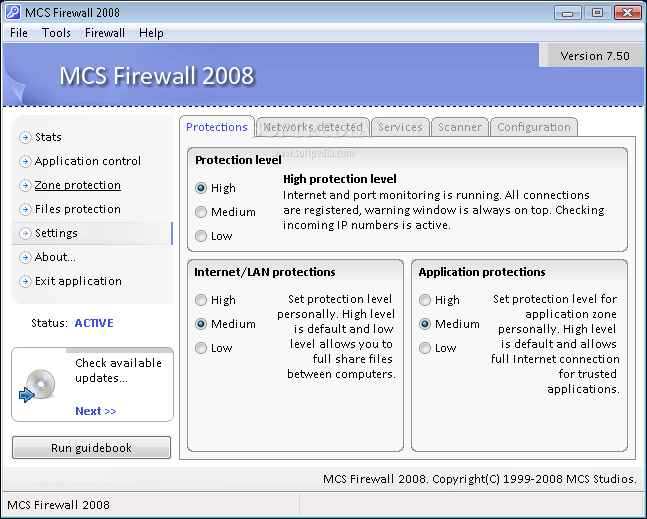647x519 pixels.
Task: Select High under Internet/LAN protections
Action: 201,300
